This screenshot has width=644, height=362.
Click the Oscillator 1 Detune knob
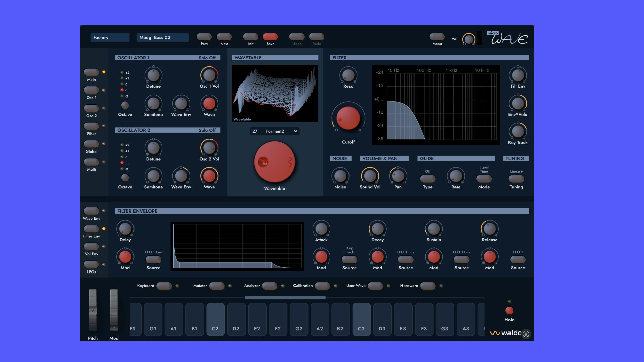click(x=153, y=75)
